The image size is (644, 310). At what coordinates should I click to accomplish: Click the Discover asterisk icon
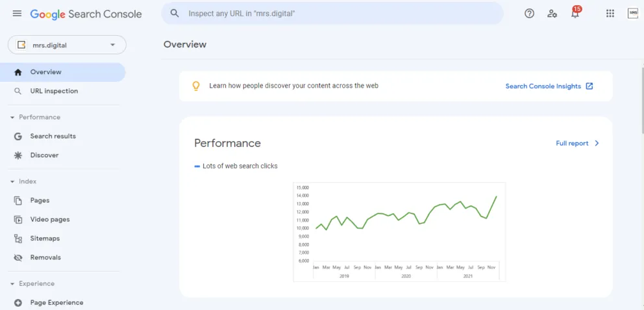tap(18, 155)
